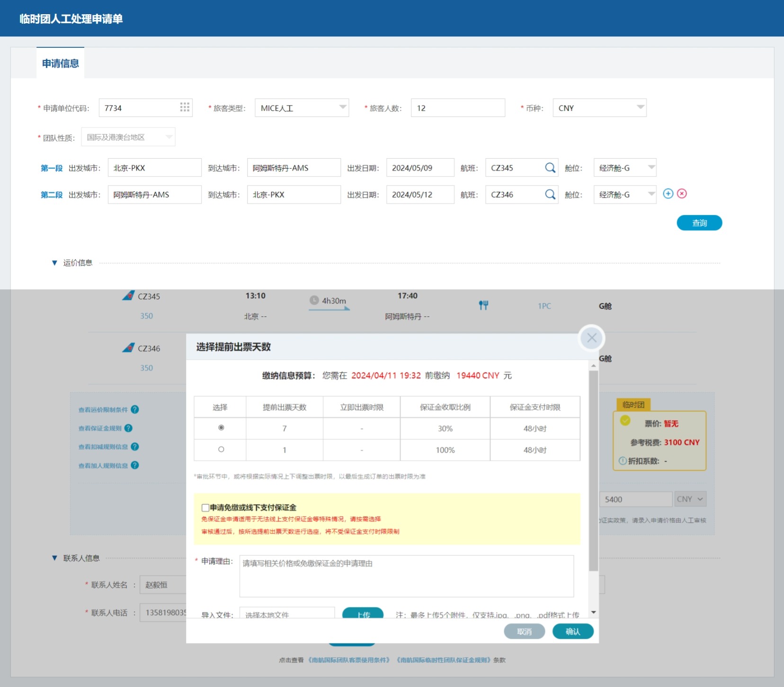Click the 取消 button in dialog
The height and width of the screenshot is (687, 784).
[x=524, y=631]
